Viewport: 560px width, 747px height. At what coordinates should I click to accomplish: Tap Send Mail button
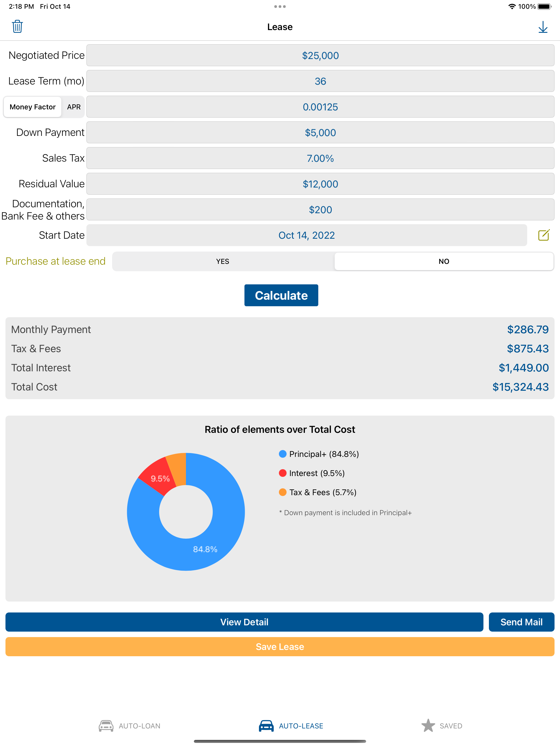point(521,622)
